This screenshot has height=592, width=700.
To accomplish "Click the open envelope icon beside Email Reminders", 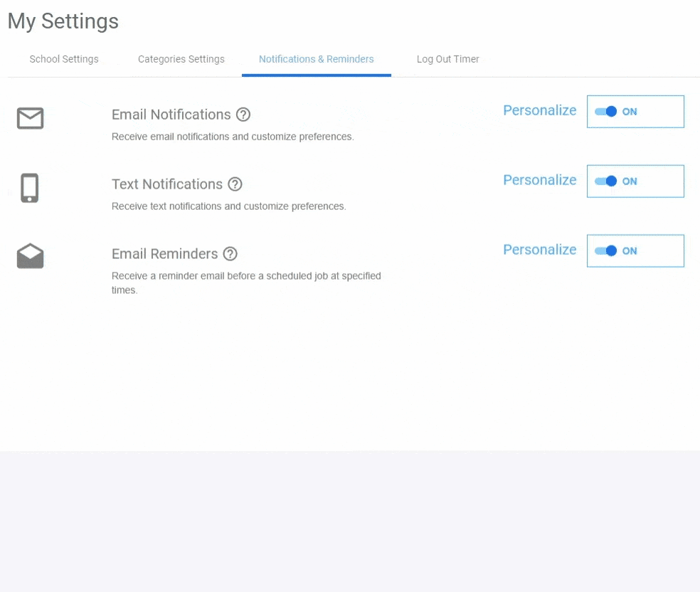I will pyautogui.click(x=30, y=256).
